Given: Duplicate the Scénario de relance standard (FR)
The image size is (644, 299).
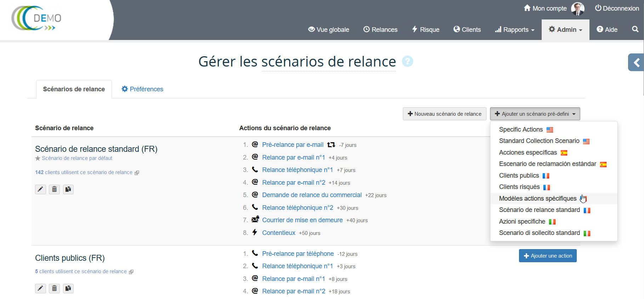Looking at the screenshot, I should click(x=68, y=189).
